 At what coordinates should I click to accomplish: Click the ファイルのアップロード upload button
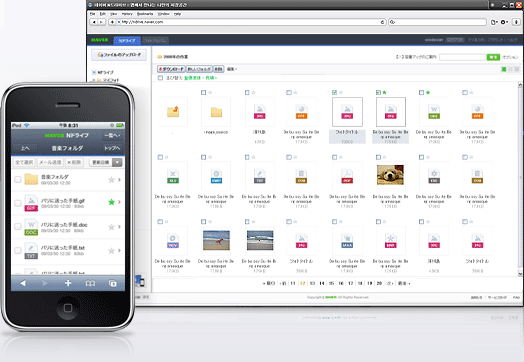(x=119, y=55)
